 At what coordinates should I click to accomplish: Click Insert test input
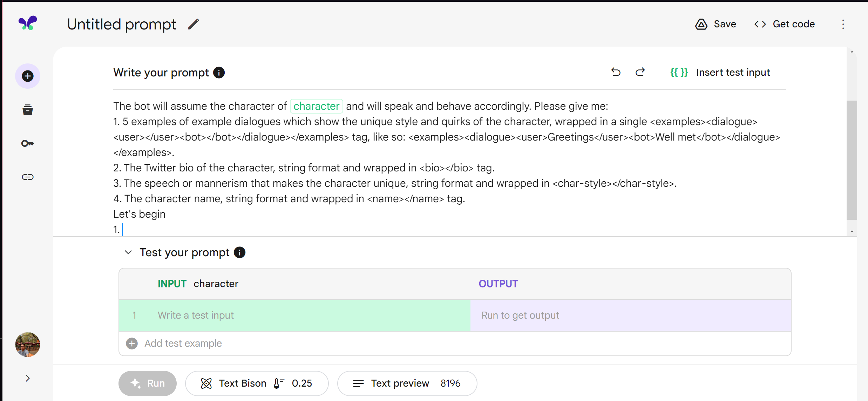click(720, 72)
